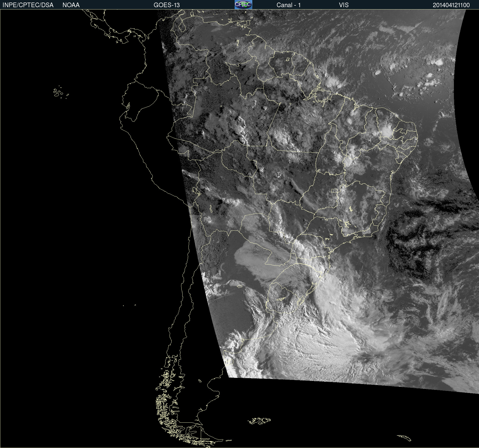
Task: Click the timestamp 201404121100
Action: click(451, 5)
